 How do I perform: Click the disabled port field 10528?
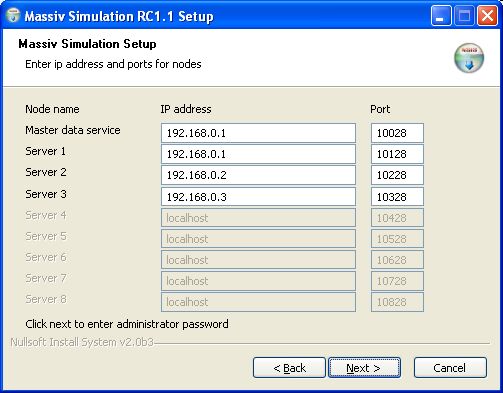point(397,239)
